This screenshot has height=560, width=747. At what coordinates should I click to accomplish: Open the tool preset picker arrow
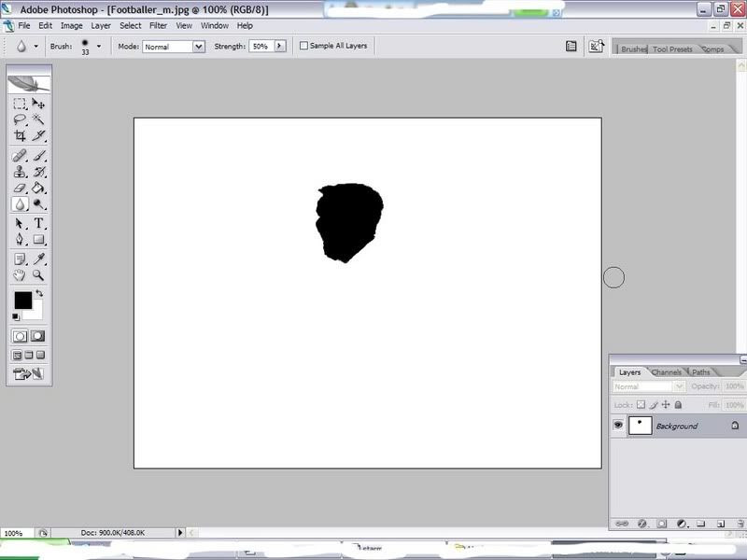click(35, 46)
